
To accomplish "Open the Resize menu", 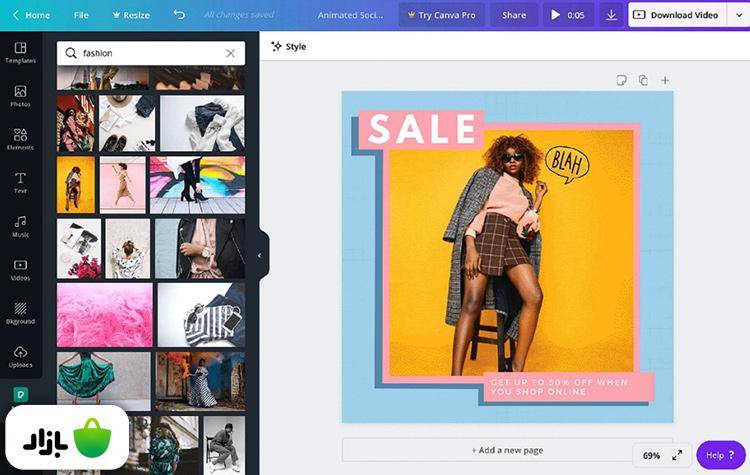I will [x=130, y=15].
